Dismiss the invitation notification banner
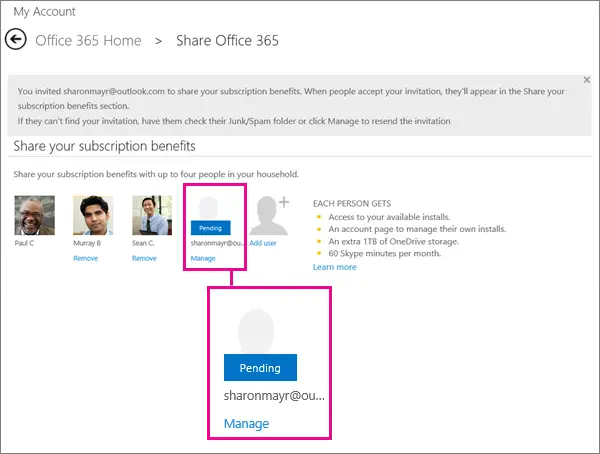 [587, 80]
